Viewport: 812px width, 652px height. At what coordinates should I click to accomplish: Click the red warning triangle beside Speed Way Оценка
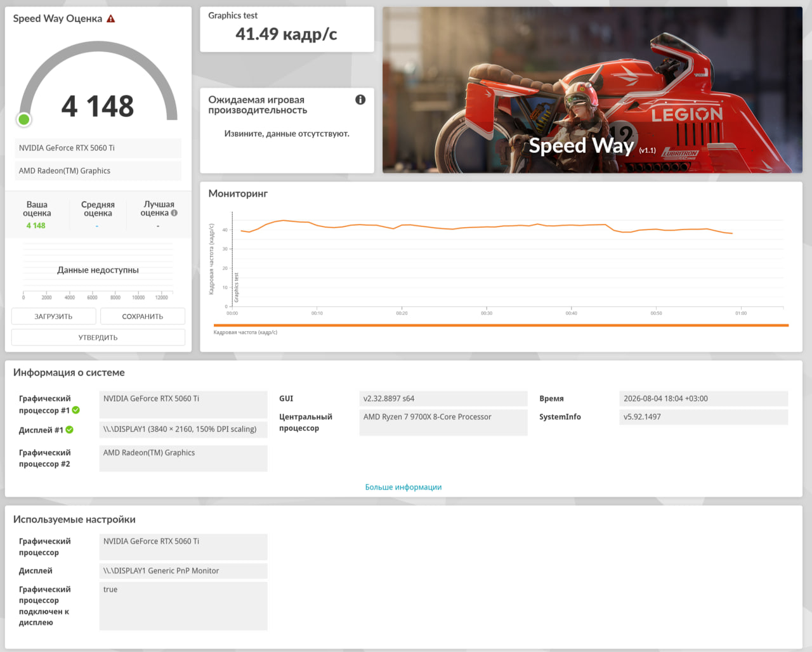(x=111, y=18)
